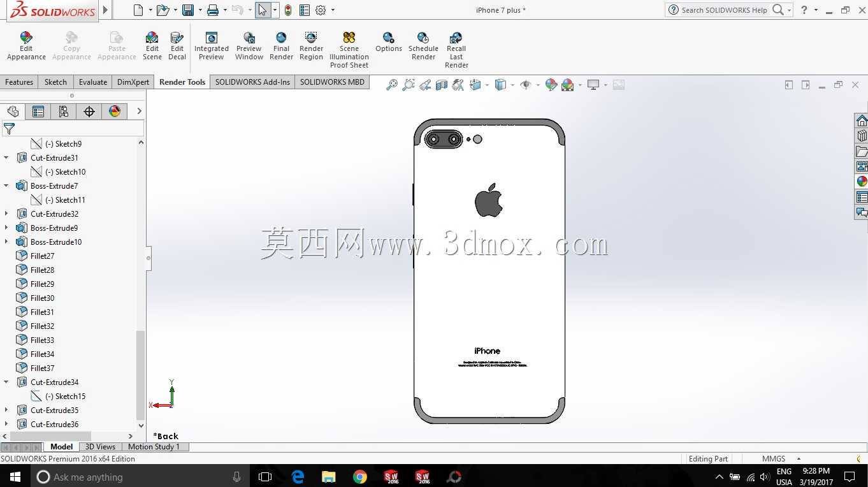Switch to the Features tab

coord(19,82)
